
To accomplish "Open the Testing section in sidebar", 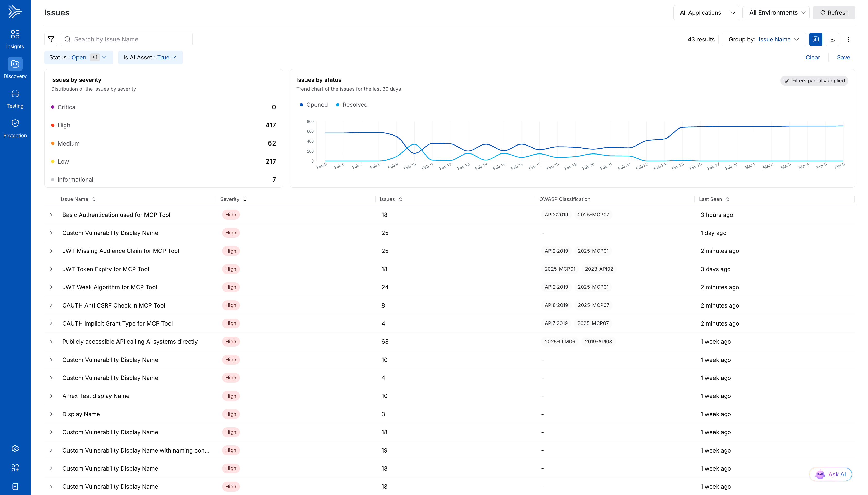I will (15, 99).
